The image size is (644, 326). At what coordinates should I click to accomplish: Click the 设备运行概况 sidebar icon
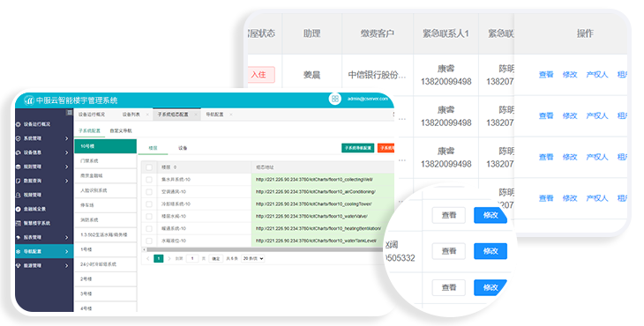click(x=18, y=124)
